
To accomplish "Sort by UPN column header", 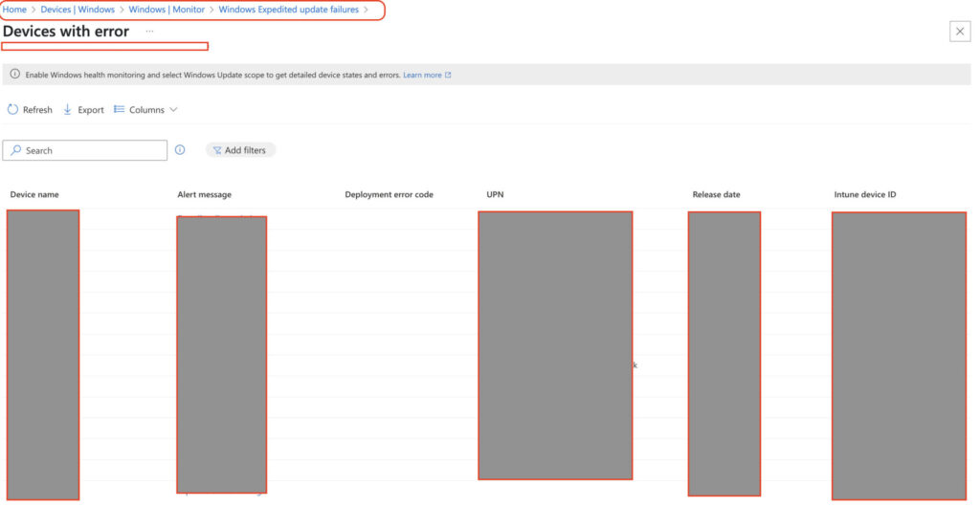I will 495,195.
